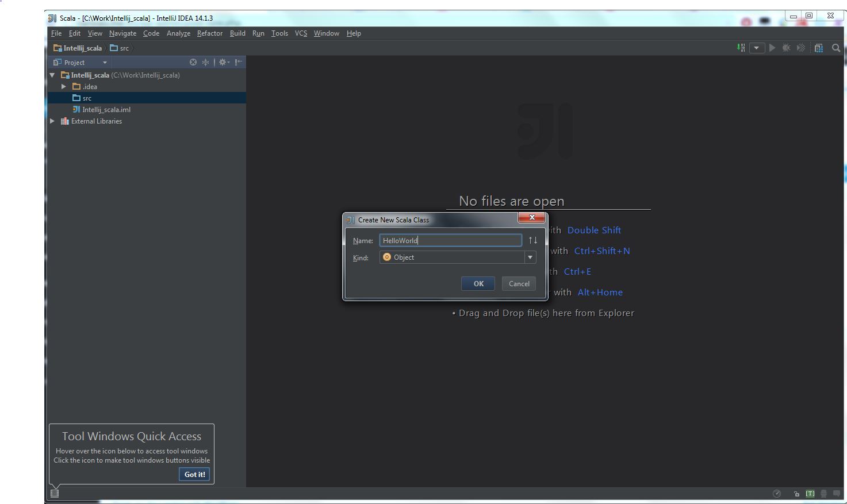
Task: Click the Ctrl+Shift+N shortcut text
Action: point(602,251)
